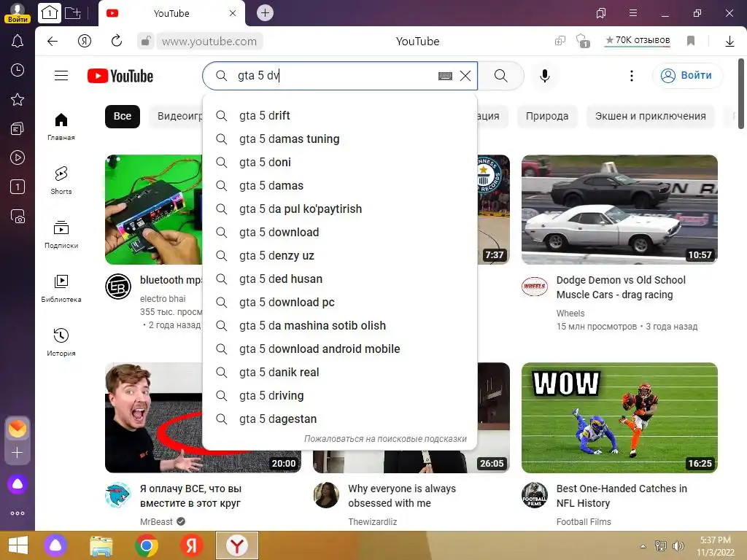Click the browser back arrow

pos(53,42)
